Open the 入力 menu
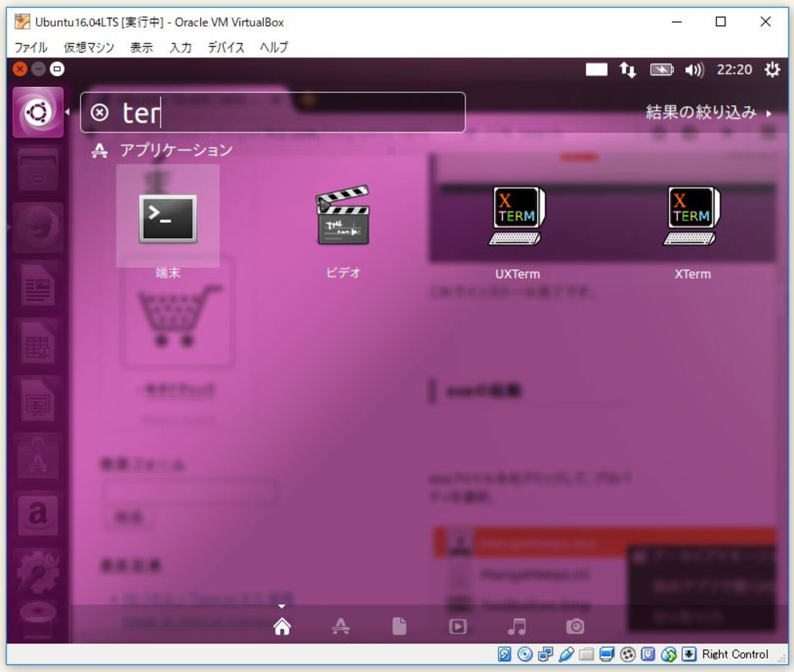 (x=180, y=47)
